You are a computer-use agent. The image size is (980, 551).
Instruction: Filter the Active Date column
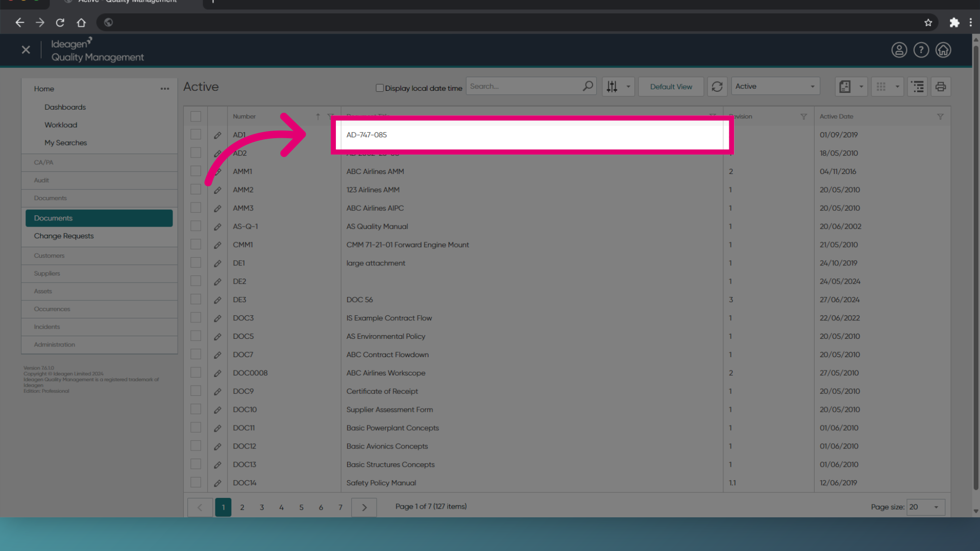coord(940,117)
